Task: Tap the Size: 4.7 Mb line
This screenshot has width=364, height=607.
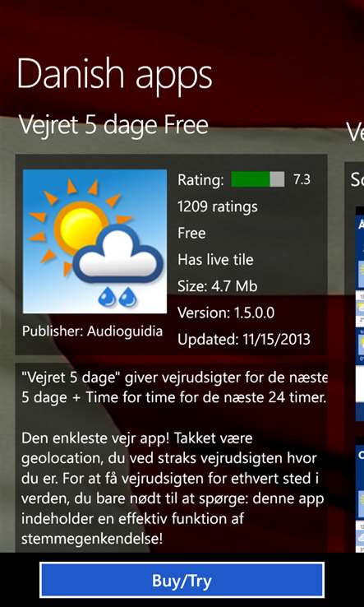Action: 218,286
